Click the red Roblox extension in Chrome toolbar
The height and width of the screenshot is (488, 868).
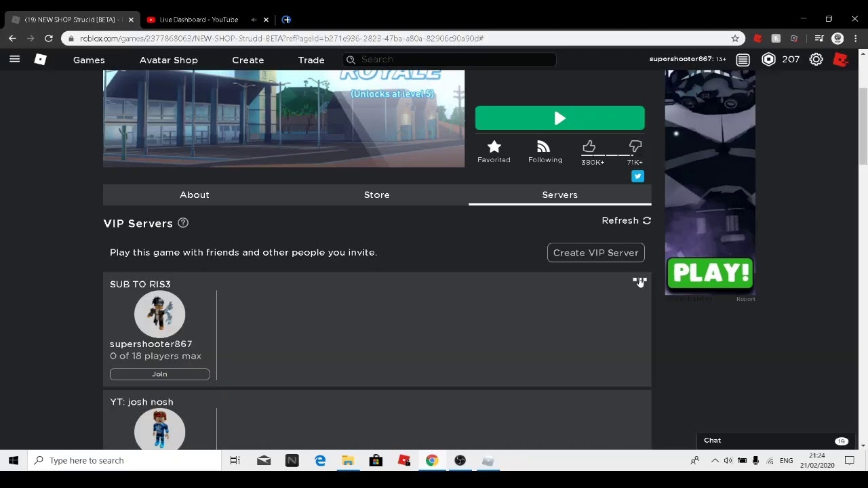pyautogui.click(x=757, y=39)
